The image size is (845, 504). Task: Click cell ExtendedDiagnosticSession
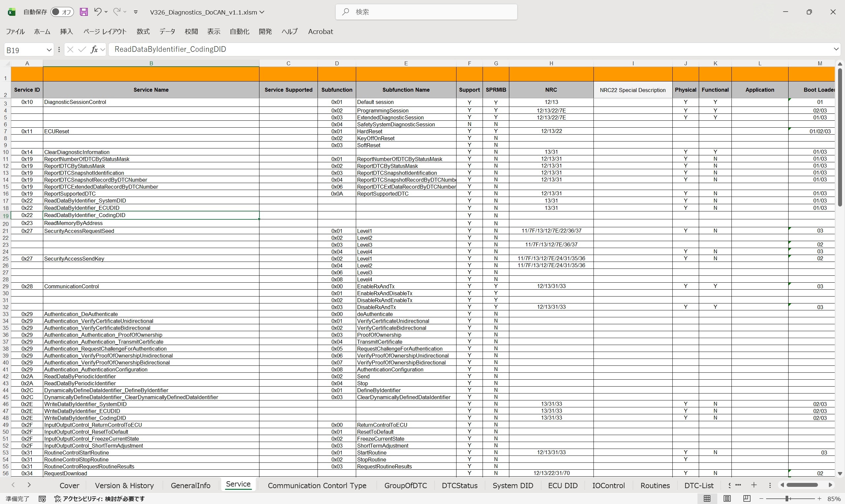406,117
